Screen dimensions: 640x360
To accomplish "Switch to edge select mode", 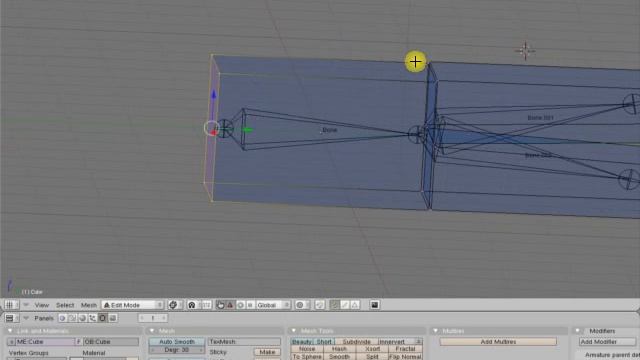I will (345, 305).
